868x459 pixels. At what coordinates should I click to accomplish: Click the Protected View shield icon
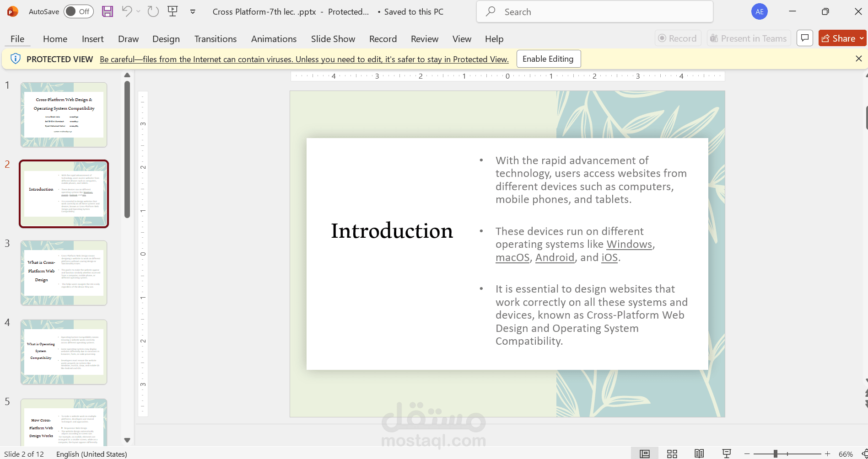[x=15, y=59]
